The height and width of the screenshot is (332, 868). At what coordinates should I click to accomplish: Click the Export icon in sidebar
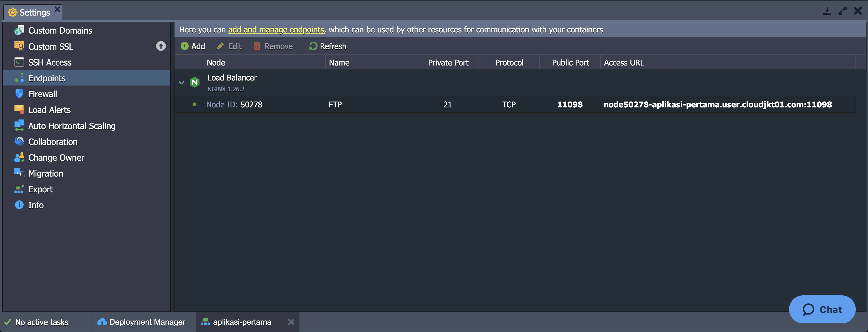19,189
